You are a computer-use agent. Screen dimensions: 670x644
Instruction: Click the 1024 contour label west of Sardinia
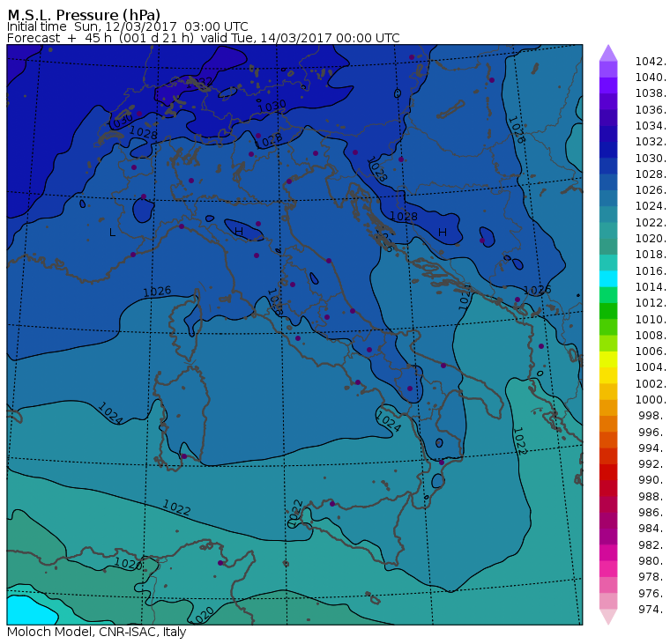110,413
